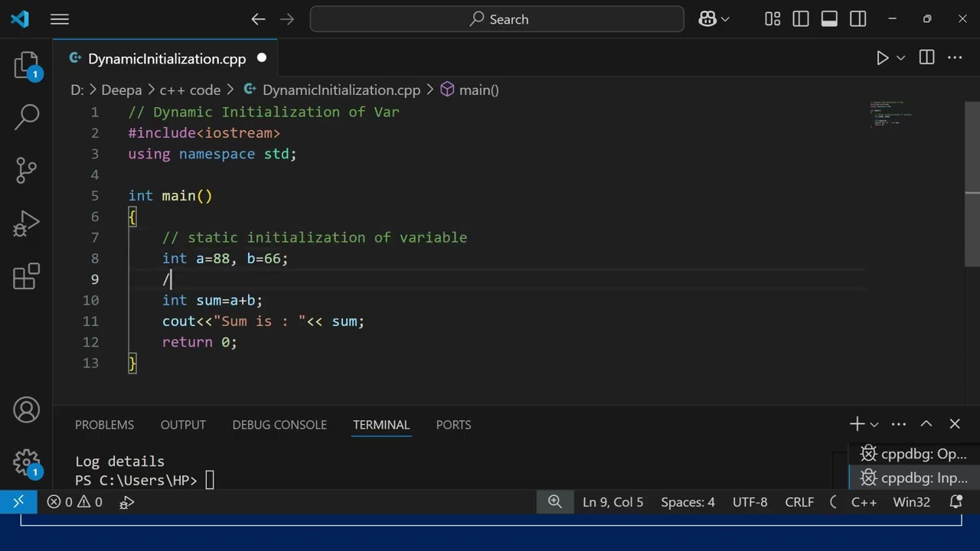
Task: Open the Manage gear menu
Action: (26, 461)
